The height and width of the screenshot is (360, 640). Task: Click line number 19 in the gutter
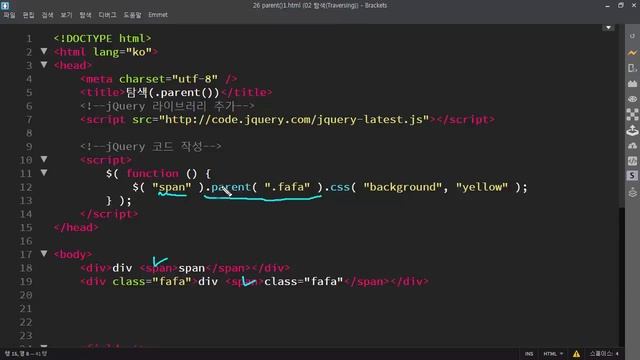pyautogui.click(x=26, y=282)
